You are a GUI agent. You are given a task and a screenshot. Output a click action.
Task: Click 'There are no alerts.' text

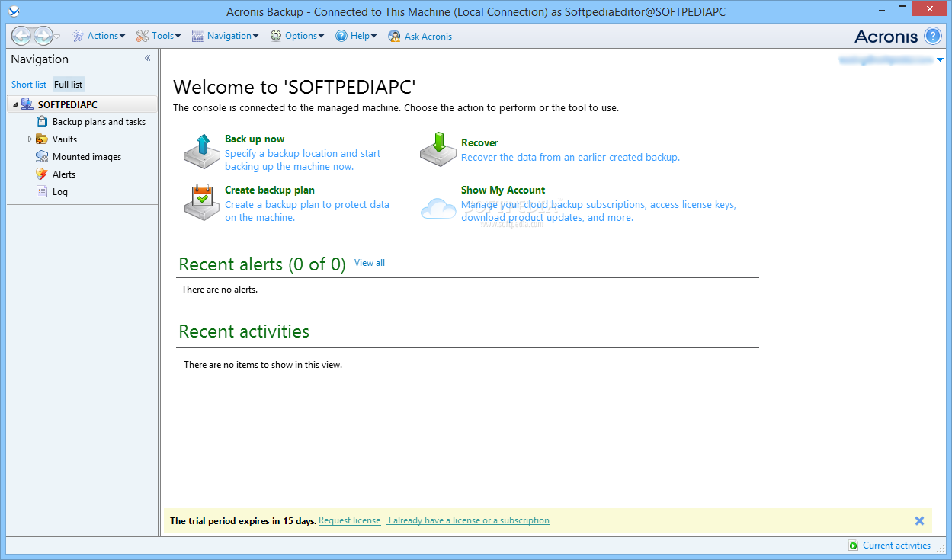click(220, 290)
